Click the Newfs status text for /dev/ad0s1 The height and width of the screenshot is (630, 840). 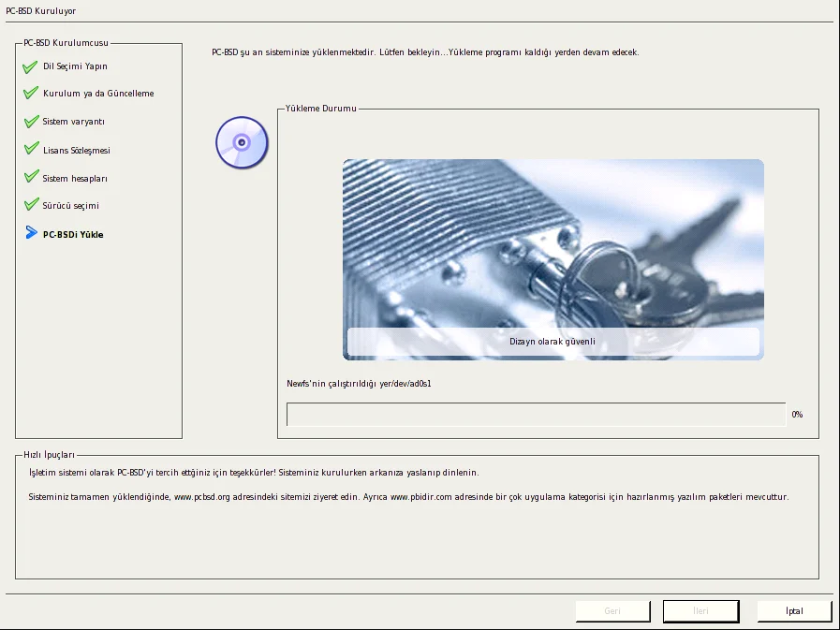coord(359,384)
